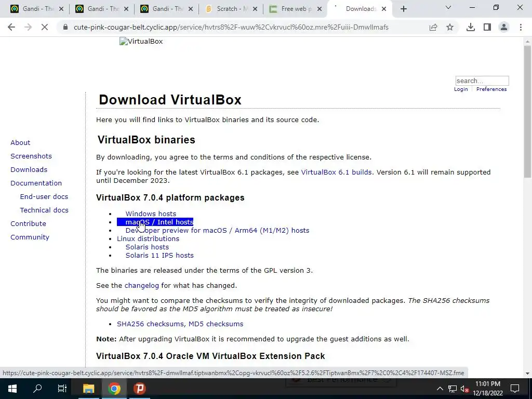Bookmark this page with the star

click(450, 27)
